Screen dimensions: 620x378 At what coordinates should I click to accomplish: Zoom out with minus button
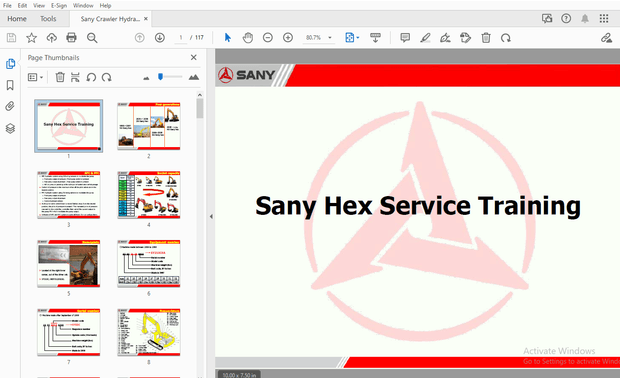[268, 38]
